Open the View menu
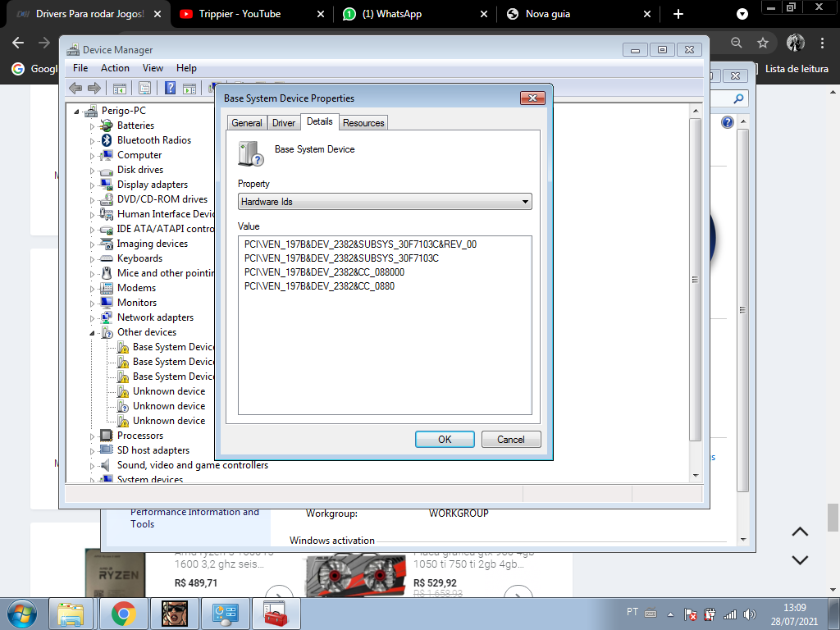The height and width of the screenshot is (630, 840). 153,68
